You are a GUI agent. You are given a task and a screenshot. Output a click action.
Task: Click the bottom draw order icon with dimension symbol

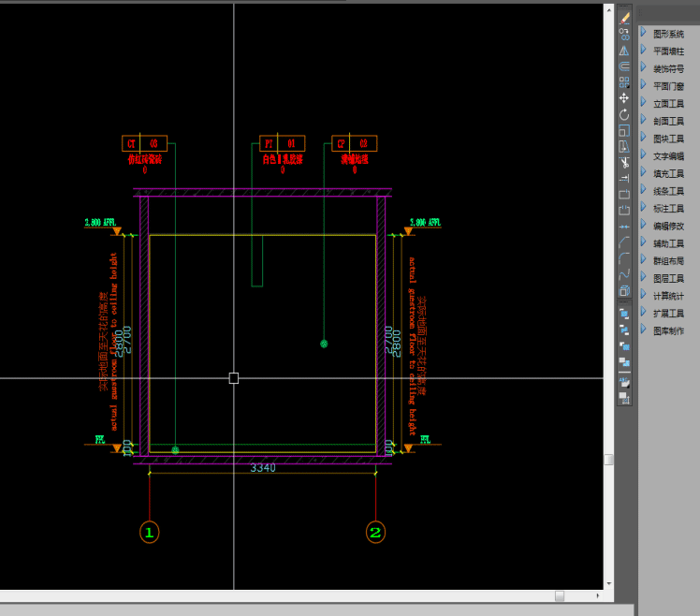click(x=624, y=398)
